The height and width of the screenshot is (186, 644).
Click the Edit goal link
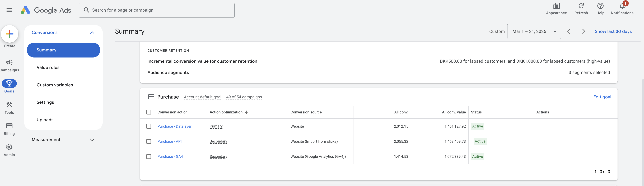pyautogui.click(x=602, y=97)
